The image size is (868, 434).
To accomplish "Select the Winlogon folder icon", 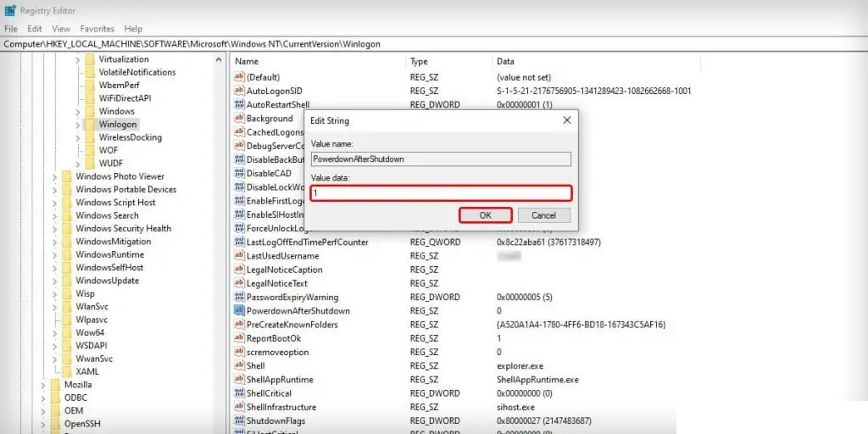I will pos(90,125).
